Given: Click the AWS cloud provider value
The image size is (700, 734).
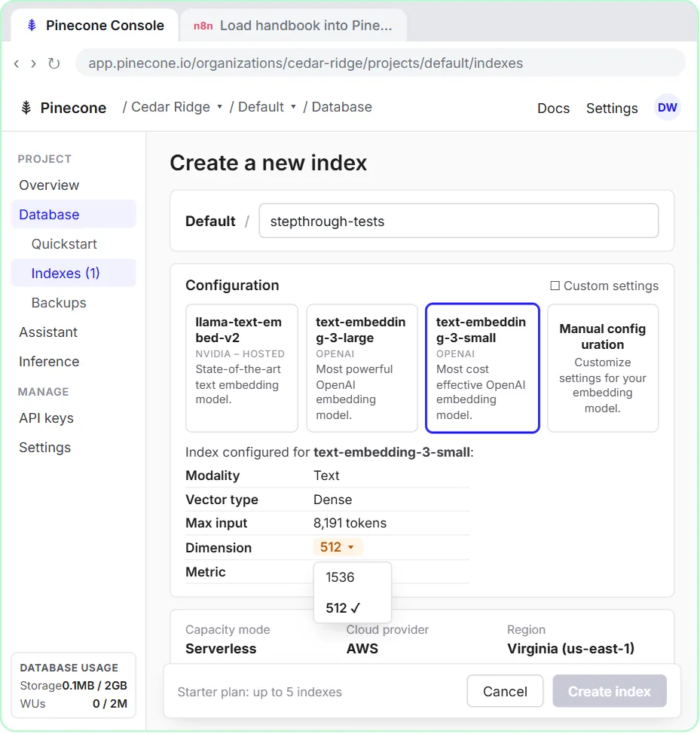Looking at the screenshot, I should tap(362, 649).
